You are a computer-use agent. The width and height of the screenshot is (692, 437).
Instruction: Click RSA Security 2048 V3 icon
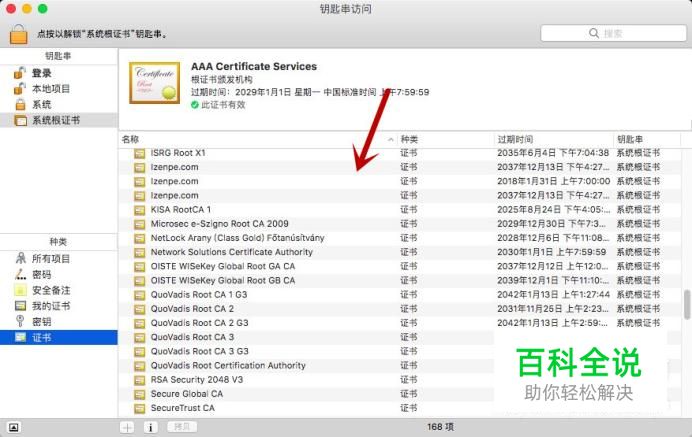pos(139,380)
